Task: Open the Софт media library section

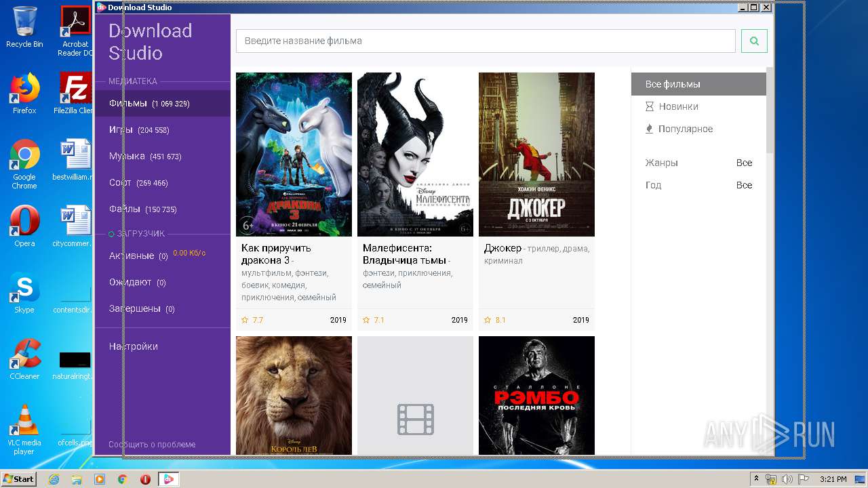Action: [x=163, y=183]
